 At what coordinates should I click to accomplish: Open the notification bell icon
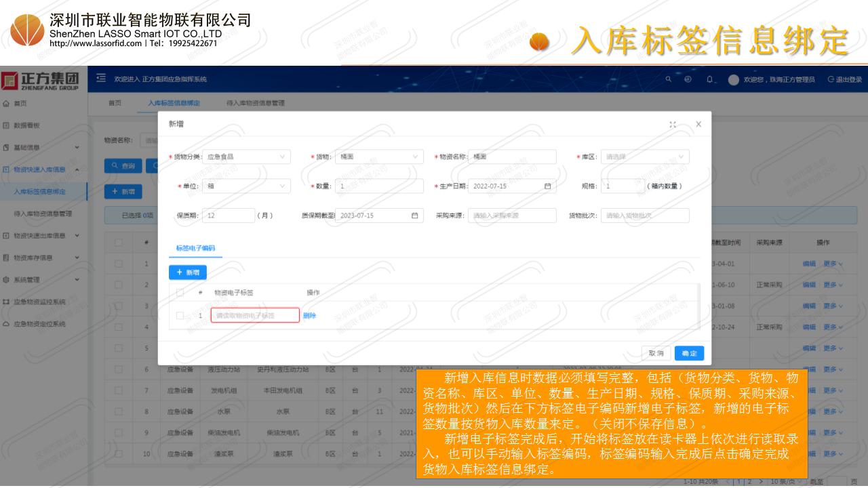click(x=709, y=79)
